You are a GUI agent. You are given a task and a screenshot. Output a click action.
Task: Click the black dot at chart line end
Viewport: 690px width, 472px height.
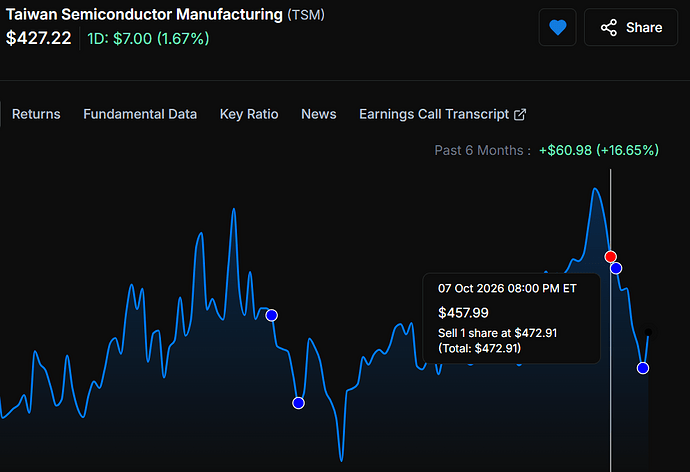648,333
